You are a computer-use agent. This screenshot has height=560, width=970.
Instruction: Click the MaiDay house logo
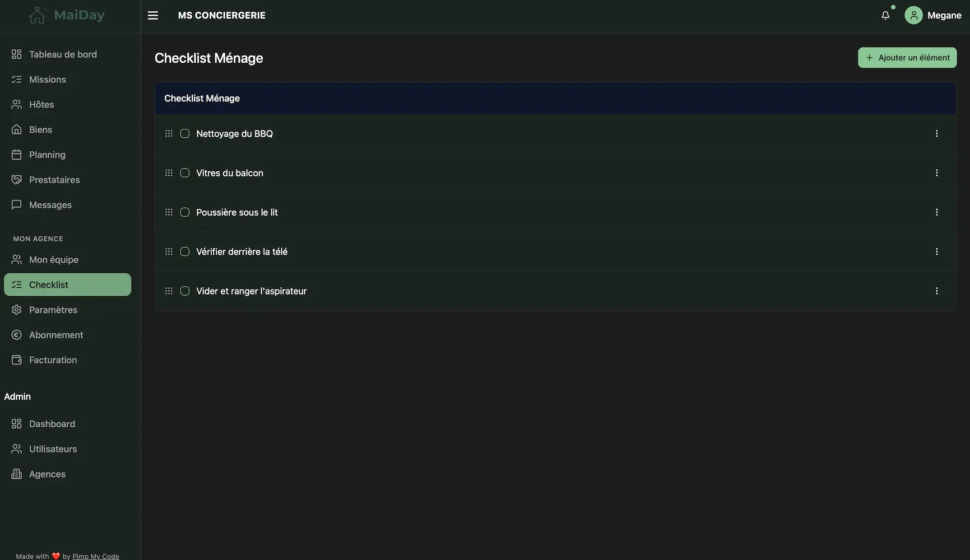(38, 15)
